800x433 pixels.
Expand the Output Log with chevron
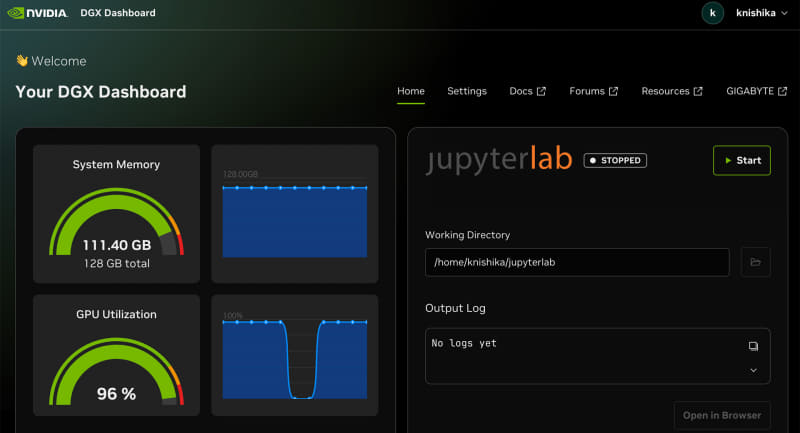pyautogui.click(x=753, y=370)
